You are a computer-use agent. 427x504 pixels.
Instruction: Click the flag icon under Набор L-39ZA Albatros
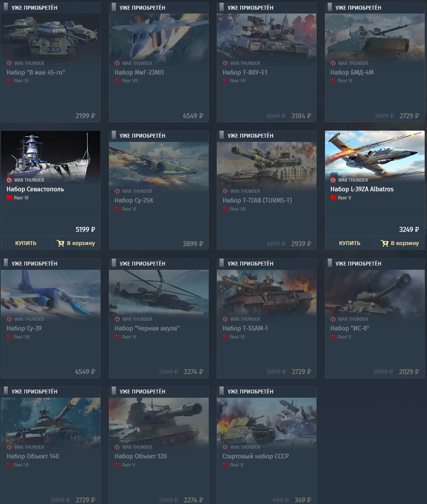coord(333,198)
